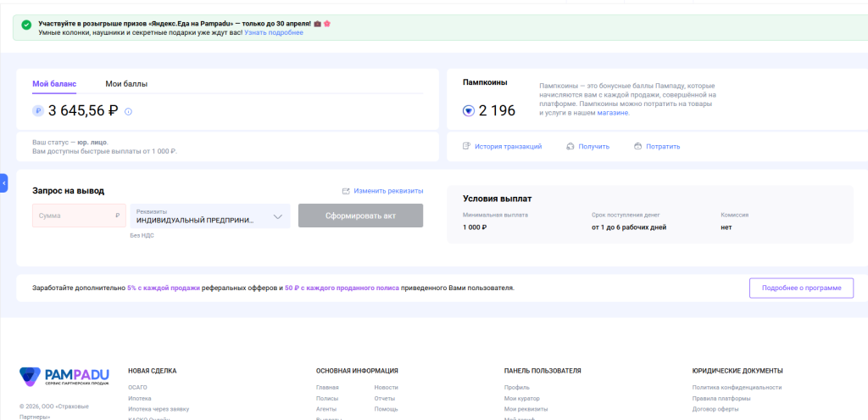Click the Pampcoin heart icon near 2 196
The height and width of the screenshot is (420, 868).
(468, 111)
